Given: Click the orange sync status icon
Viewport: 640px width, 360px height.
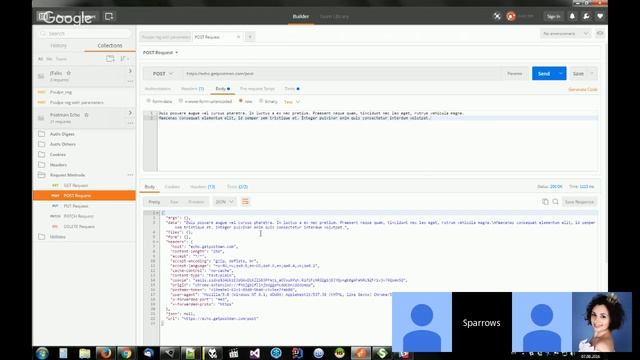Looking at the screenshot, I should click(511, 16).
